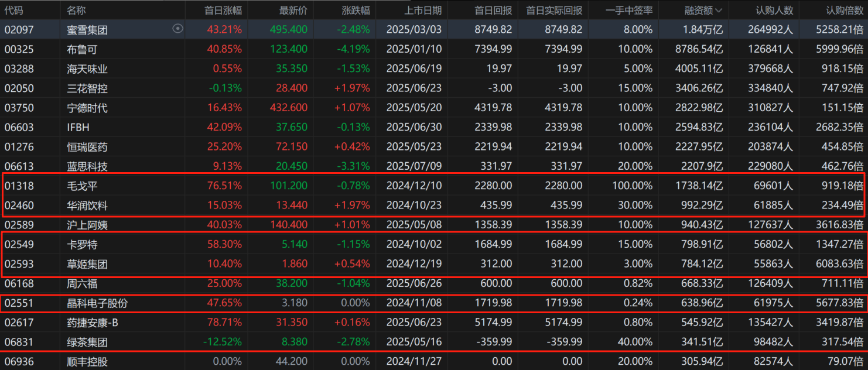Click the 5999.96倍 subscription multiple cell
Screen dimensions: 868x370
click(840, 49)
